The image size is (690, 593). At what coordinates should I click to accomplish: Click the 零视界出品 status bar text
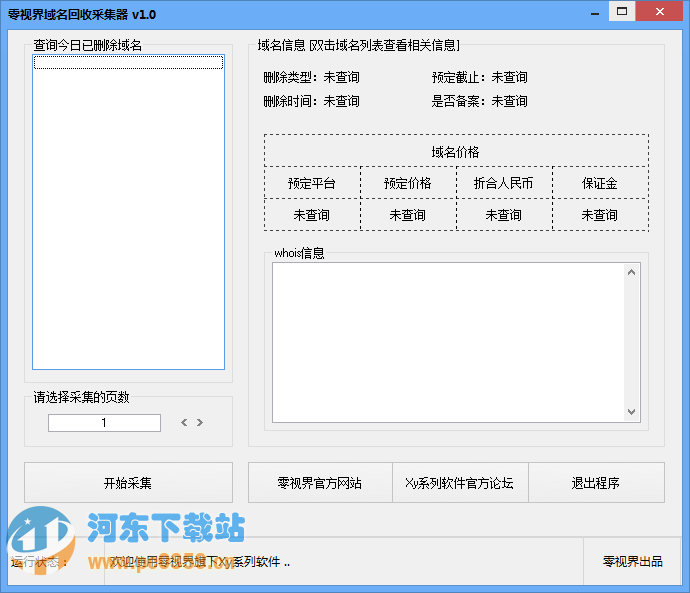tap(632, 561)
